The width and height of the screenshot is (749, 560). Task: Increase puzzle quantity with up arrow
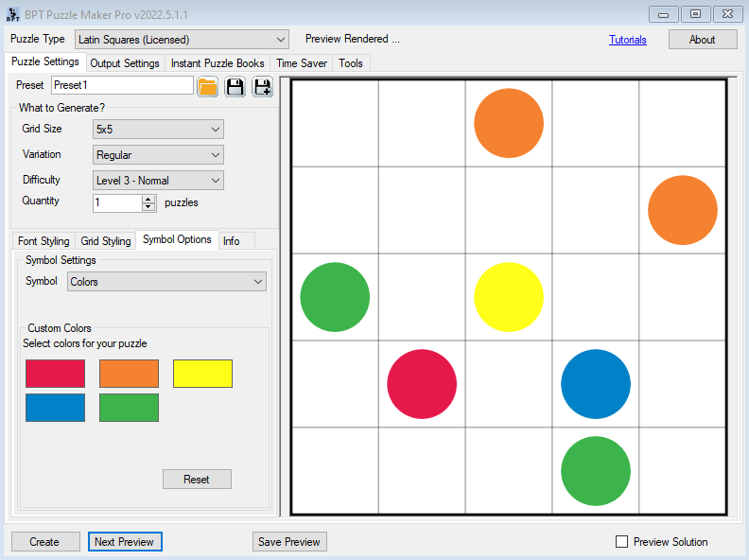148,199
